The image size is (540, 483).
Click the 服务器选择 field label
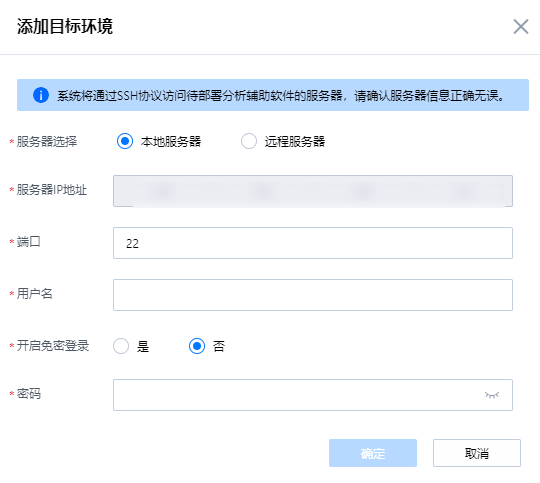point(47,142)
